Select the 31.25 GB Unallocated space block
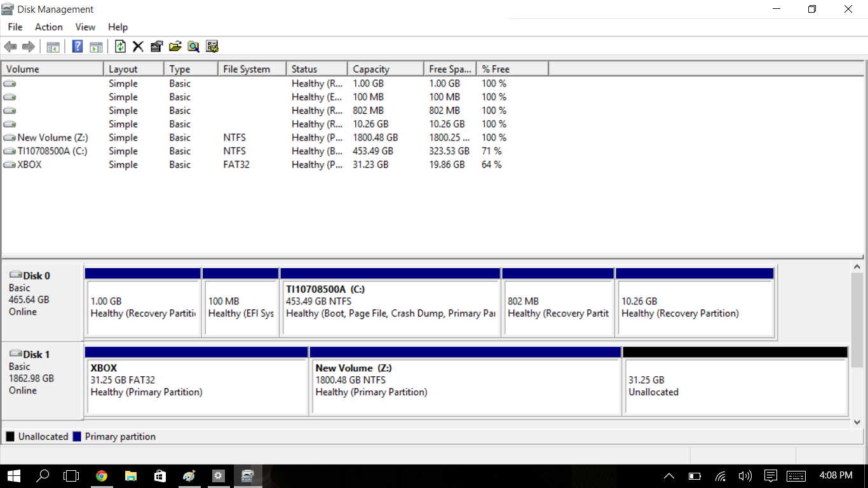868x488 pixels. [x=735, y=381]
